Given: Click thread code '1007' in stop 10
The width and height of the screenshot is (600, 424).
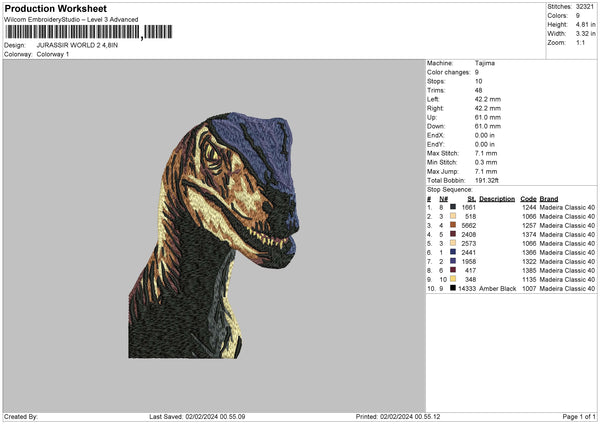Looking at the screenshot, I should (x=529, y=289).
